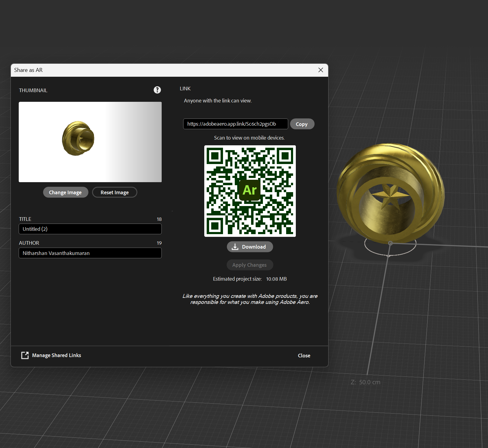Click the anchor point at the gizmo center
This screenshot has height=448, width=488.
(x=390, y=243)
